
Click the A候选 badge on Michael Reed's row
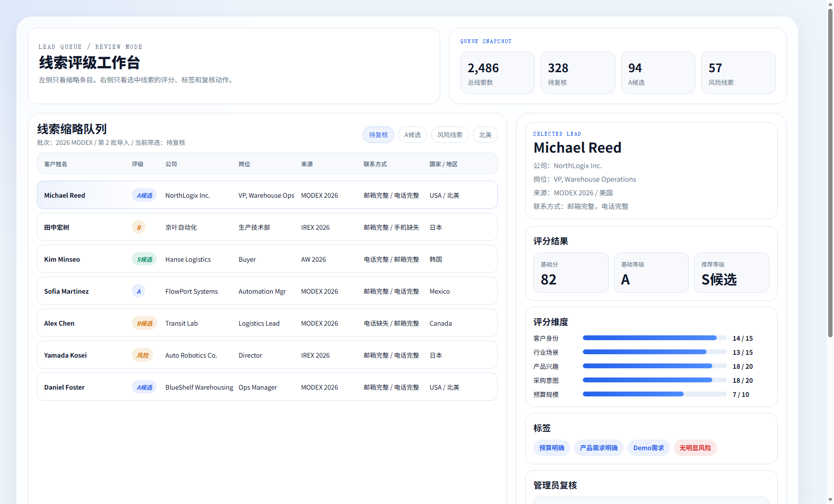click(x=144, y=195)
